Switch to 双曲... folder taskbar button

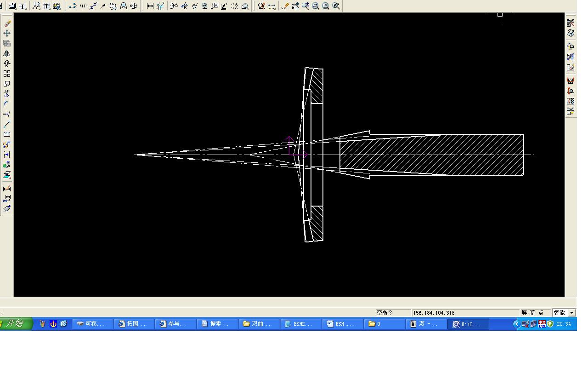click(x=259, y=324)
